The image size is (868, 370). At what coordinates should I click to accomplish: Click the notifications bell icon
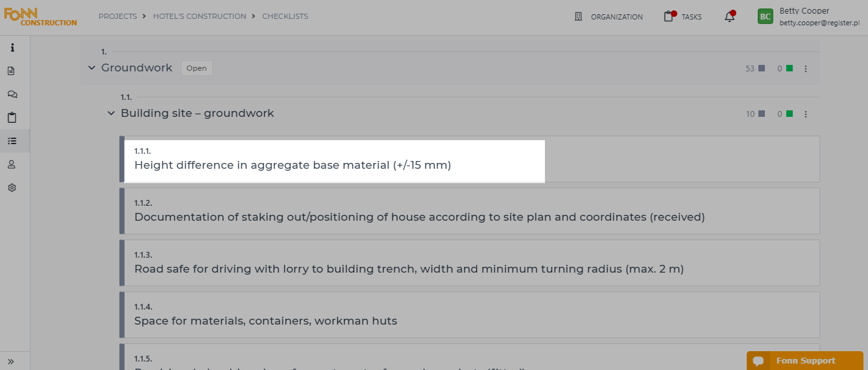click(x=730, y=17)
